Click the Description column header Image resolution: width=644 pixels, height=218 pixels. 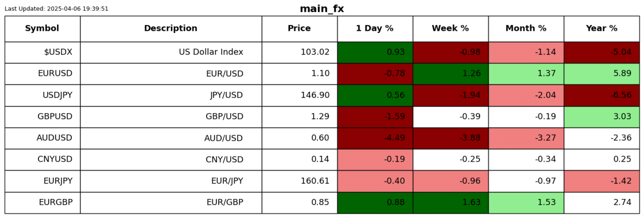click(170, 28)
